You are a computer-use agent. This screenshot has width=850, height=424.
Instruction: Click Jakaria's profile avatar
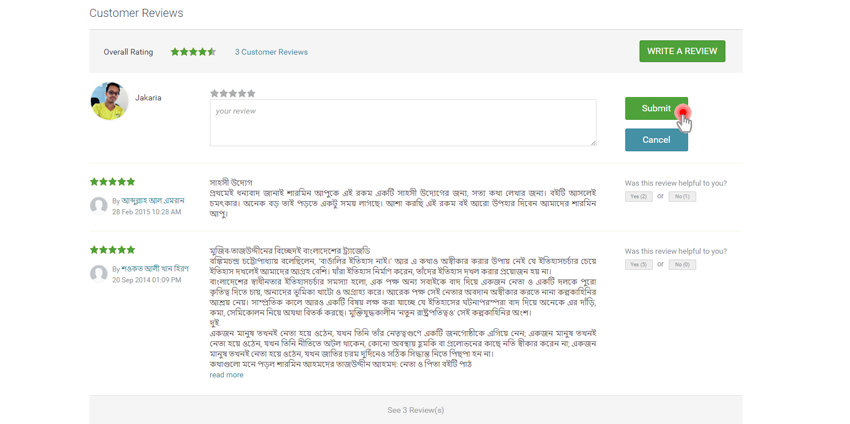(109, 101)
